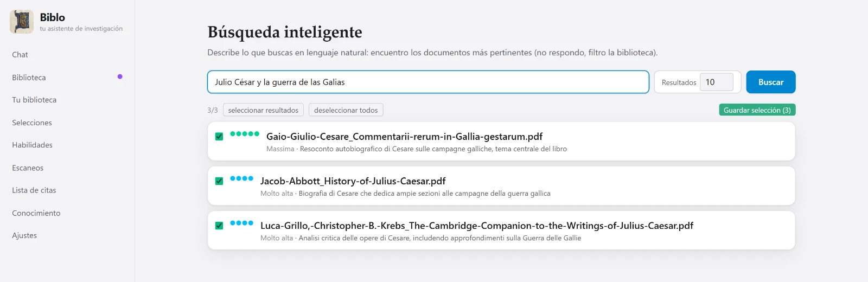Click the Resultados number field

(716, 82)
